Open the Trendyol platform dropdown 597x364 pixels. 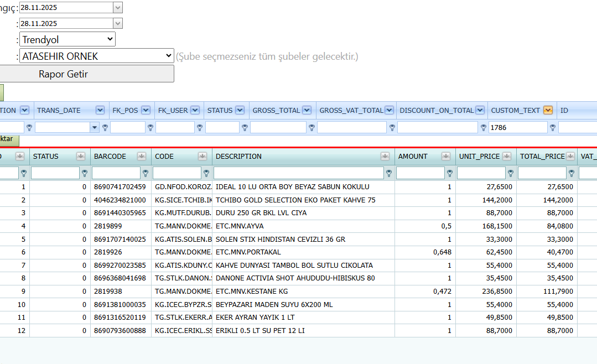(x=68, y=39)
